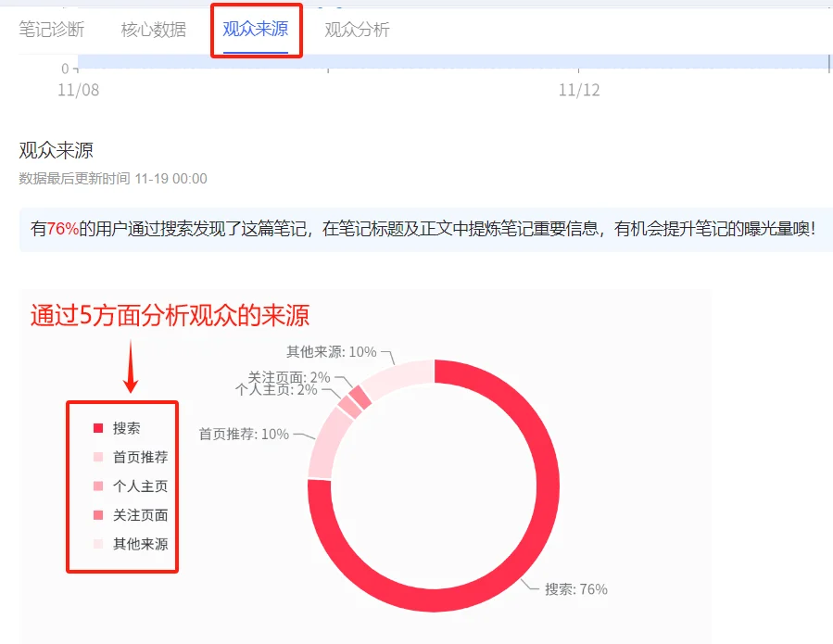Click the small 个人主页 donut segment
Image resolution: width=833 pixels, height=644 pixels.
(349, 407)
